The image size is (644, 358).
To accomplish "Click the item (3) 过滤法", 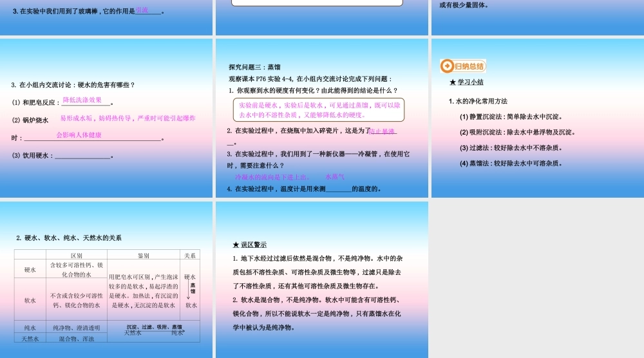I will (511, 148).
